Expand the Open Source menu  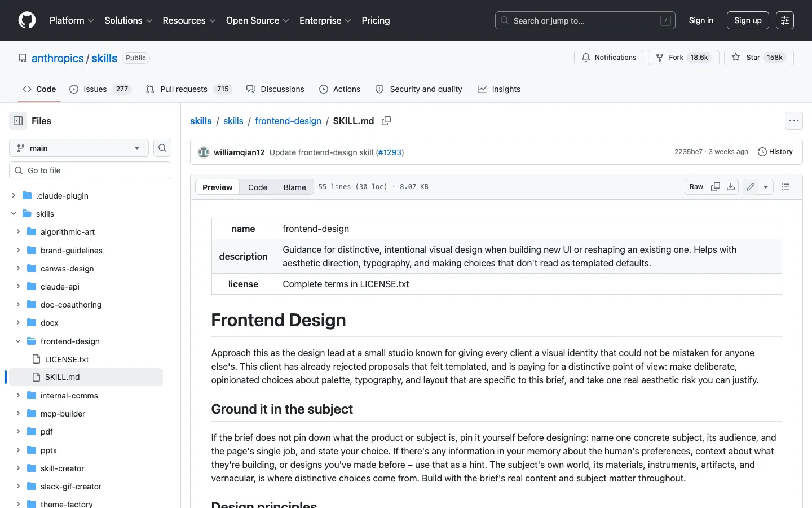258,20
